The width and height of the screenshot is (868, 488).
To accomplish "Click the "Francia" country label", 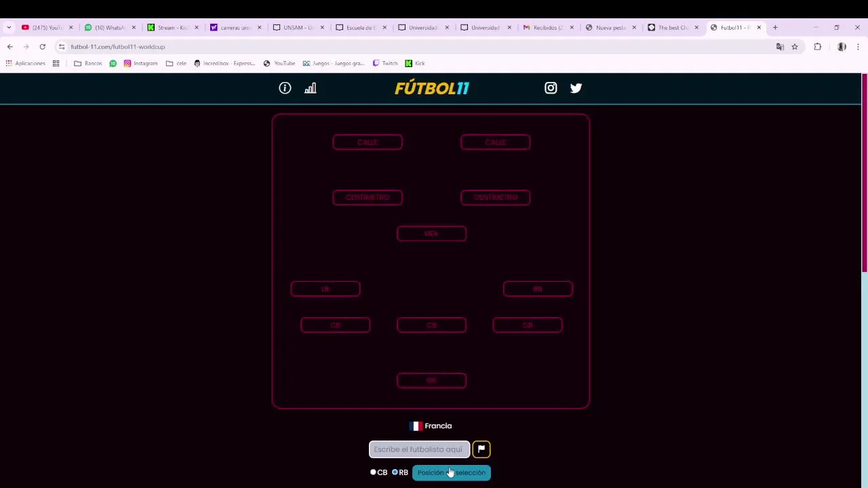I will coord(438,426).
